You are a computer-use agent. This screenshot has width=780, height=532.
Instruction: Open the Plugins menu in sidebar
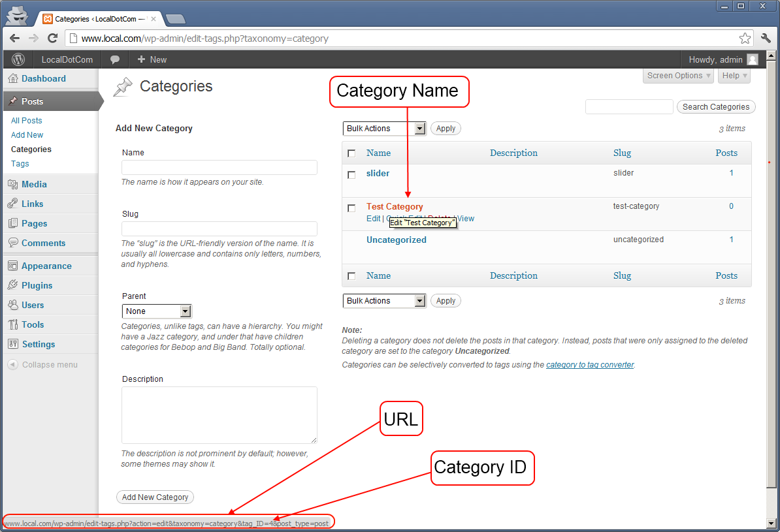coord(37,285)
